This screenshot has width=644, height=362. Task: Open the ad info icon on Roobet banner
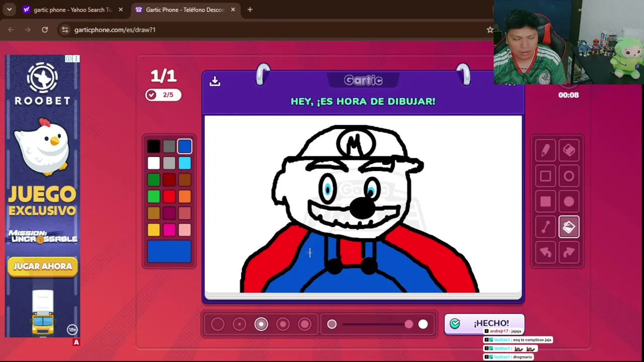point(69,59)
